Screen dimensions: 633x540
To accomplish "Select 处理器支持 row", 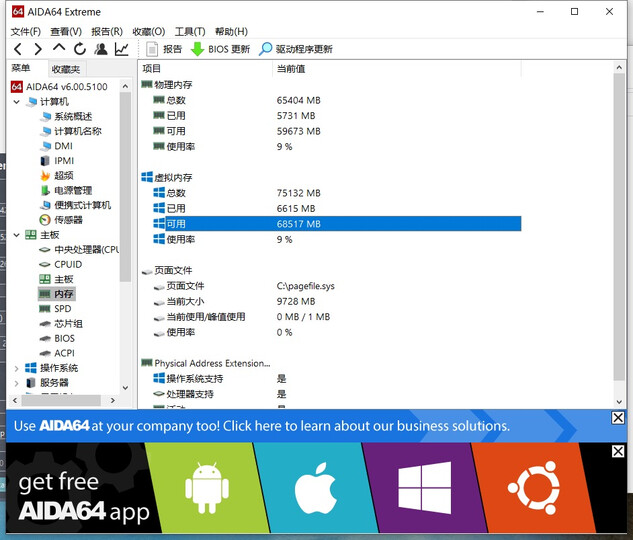I will [331, 394].
